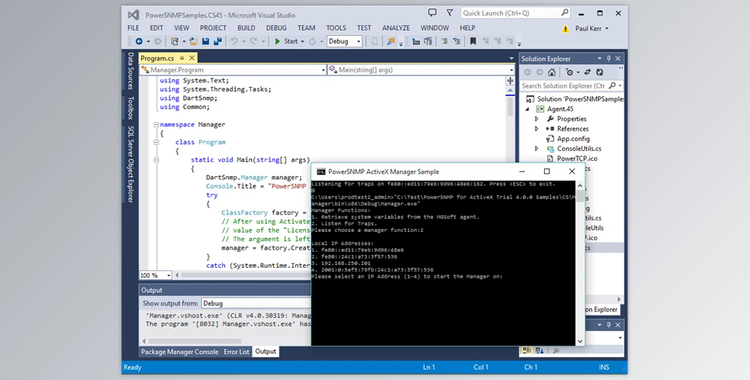
Task: Click the Undo arrow icon
Action: click(234, 42)
